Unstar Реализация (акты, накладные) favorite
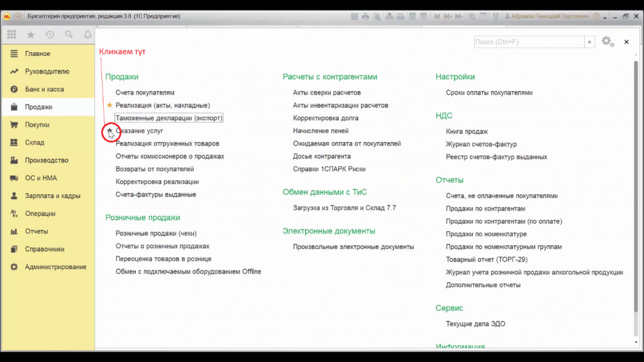Screen dimensions: 644x362 [110, 105]
